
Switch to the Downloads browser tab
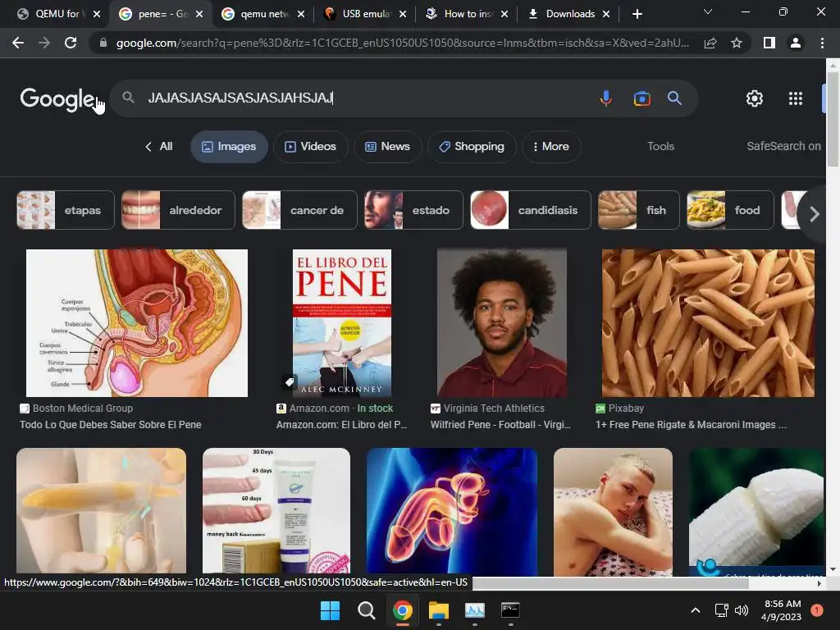click(x=569, y=14)
